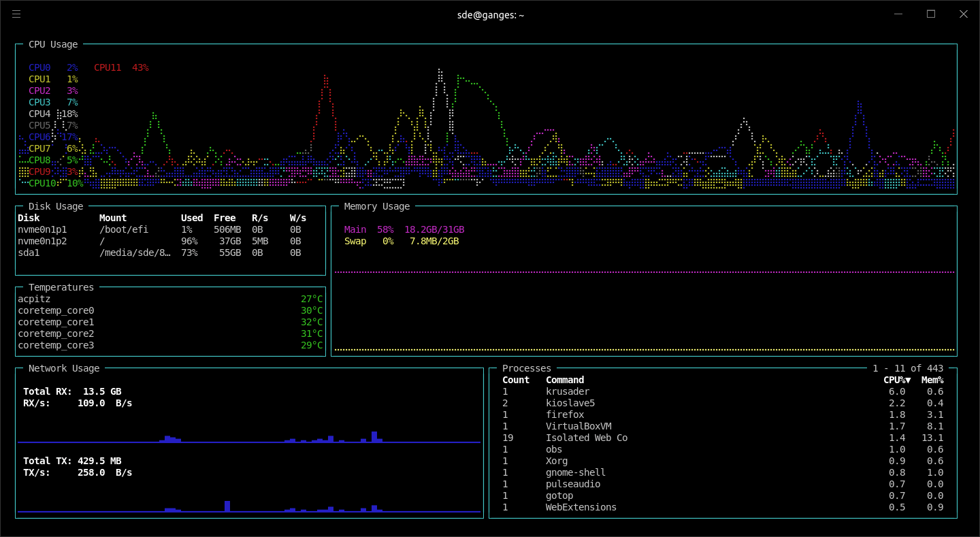Select the Isolated Web Co process row
The width and height of the screenshot is (980, 537).
pos(723,438)
